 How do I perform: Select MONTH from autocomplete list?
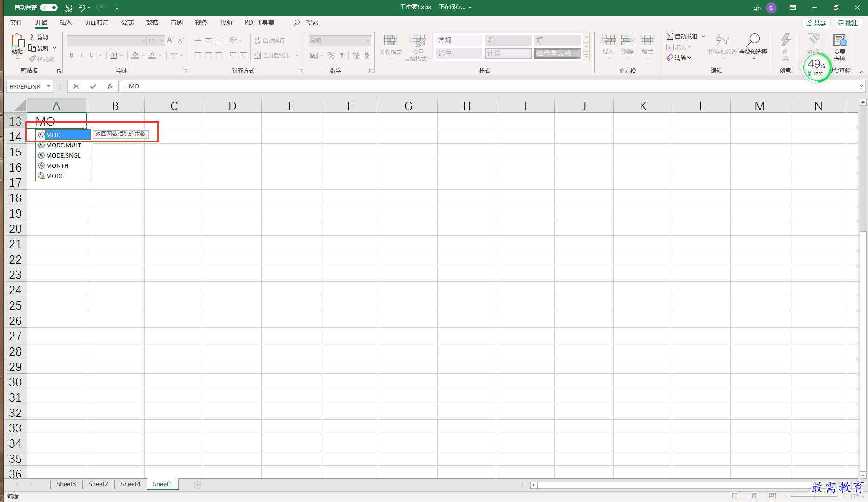pos(63,165)
